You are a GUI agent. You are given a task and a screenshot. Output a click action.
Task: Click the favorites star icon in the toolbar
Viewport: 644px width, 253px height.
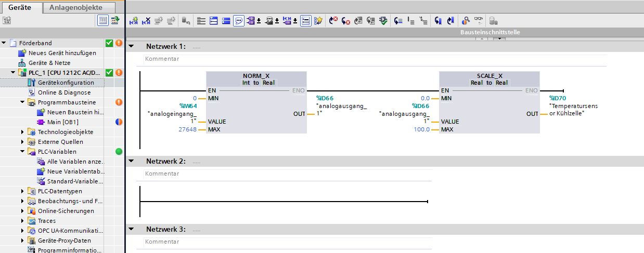coord(318,21)
